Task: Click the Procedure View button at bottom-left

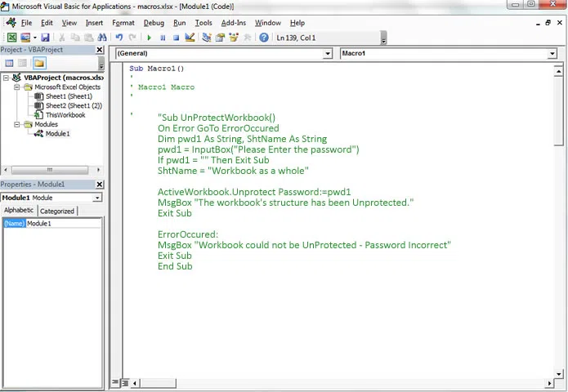Action: 115,382
